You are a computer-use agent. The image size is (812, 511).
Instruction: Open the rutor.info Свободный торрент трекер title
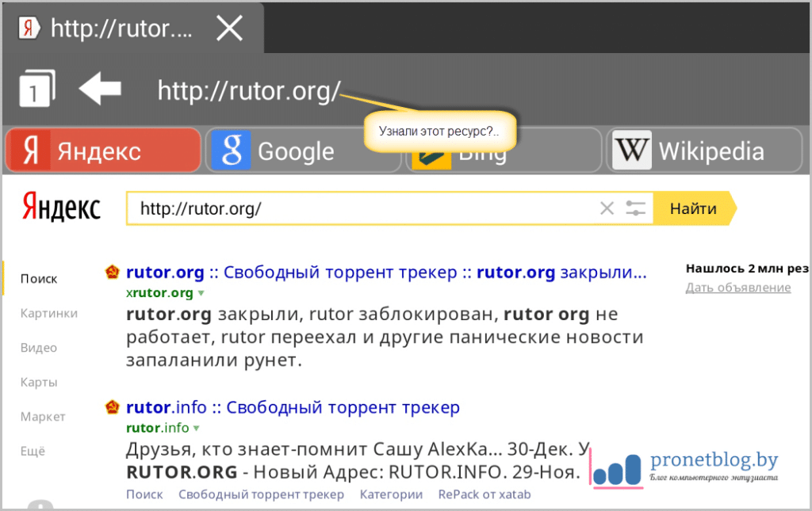pos(293,407)
